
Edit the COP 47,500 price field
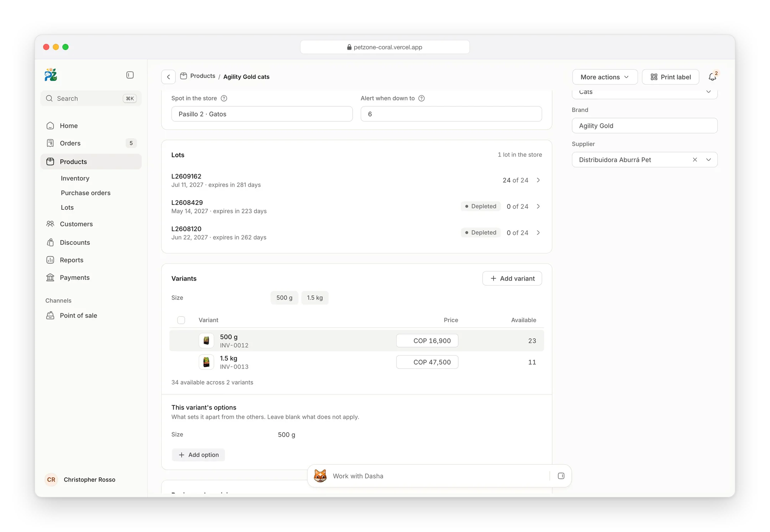(x=427, y=362)
